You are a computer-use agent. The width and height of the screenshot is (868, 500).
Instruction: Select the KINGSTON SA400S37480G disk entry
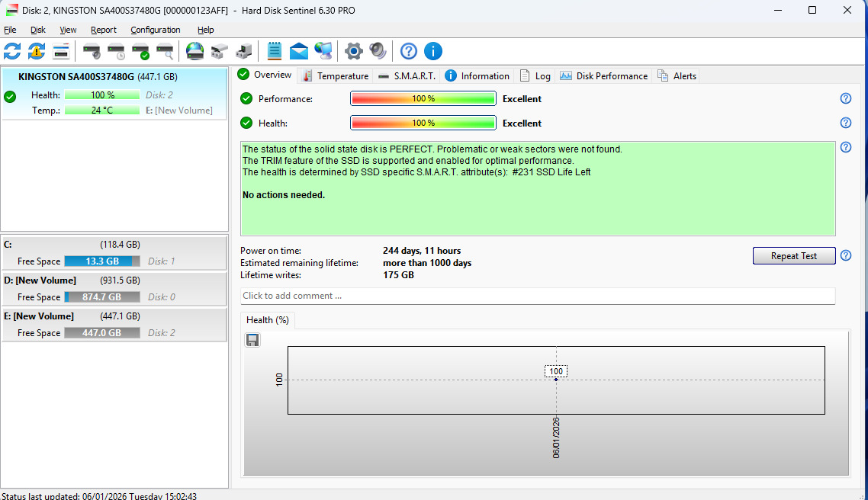(114, 93)
